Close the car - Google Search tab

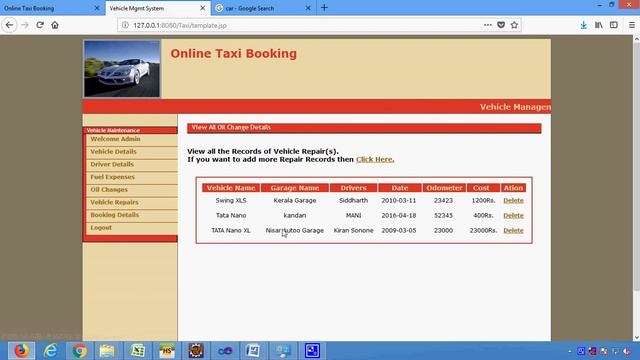tap(308, 8)
